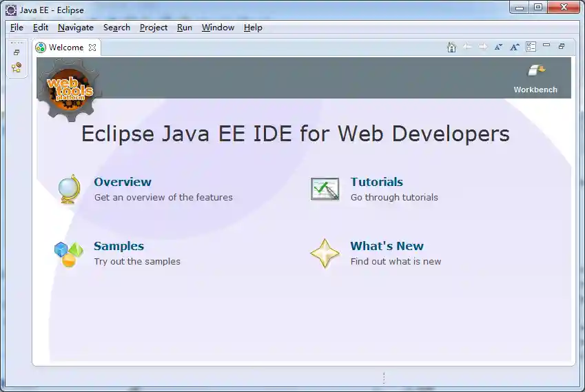Go to Workbench via the arrow icon
Image resolution: width=585 pixels, height=392 pixels.
click(x=536, y=70)
